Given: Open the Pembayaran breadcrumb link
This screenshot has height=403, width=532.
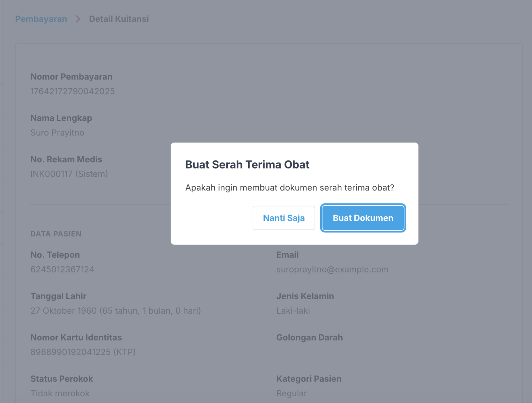Looking at the screenshot, I should click(41, 19).
